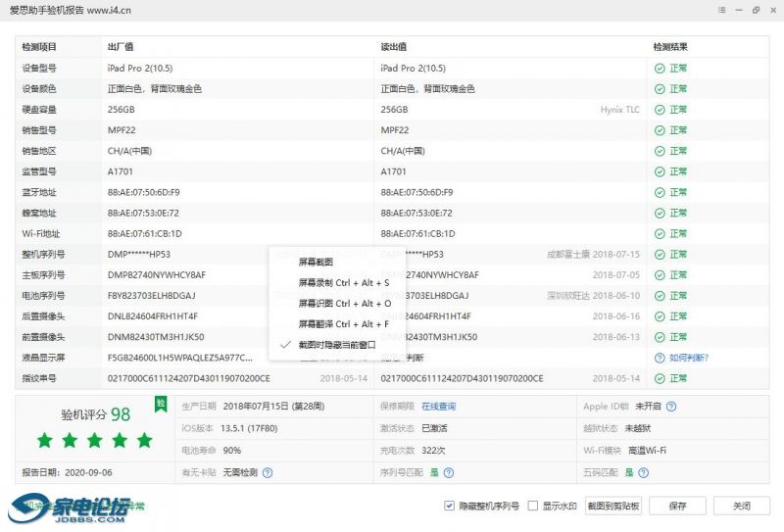Click the 读出值 column header

click(x=394, y=47)
